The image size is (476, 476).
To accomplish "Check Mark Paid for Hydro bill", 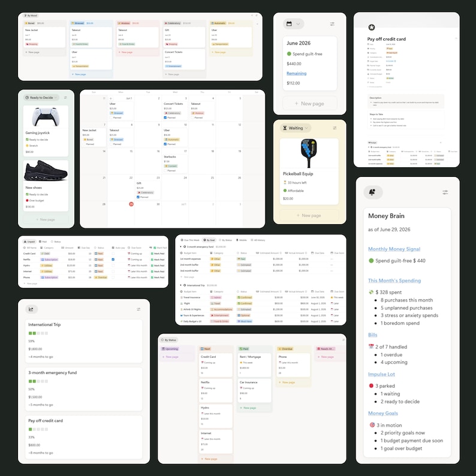I will tap(158, 266).
